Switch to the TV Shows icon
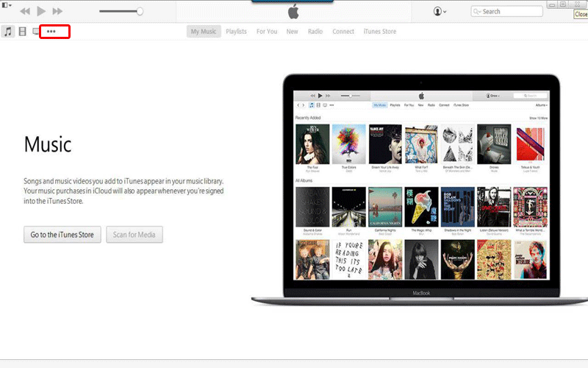This screenshot has width=588, height=368. click(x=35, y=32)
